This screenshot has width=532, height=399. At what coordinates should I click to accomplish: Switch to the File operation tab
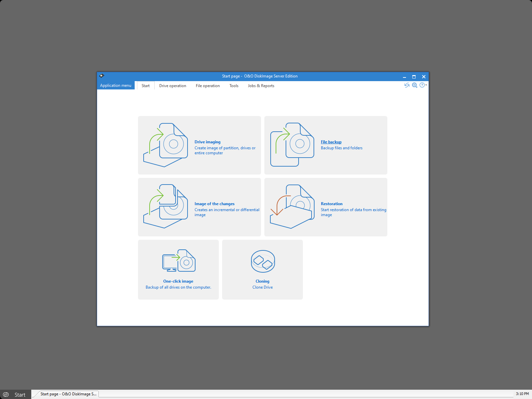(207, 85)
